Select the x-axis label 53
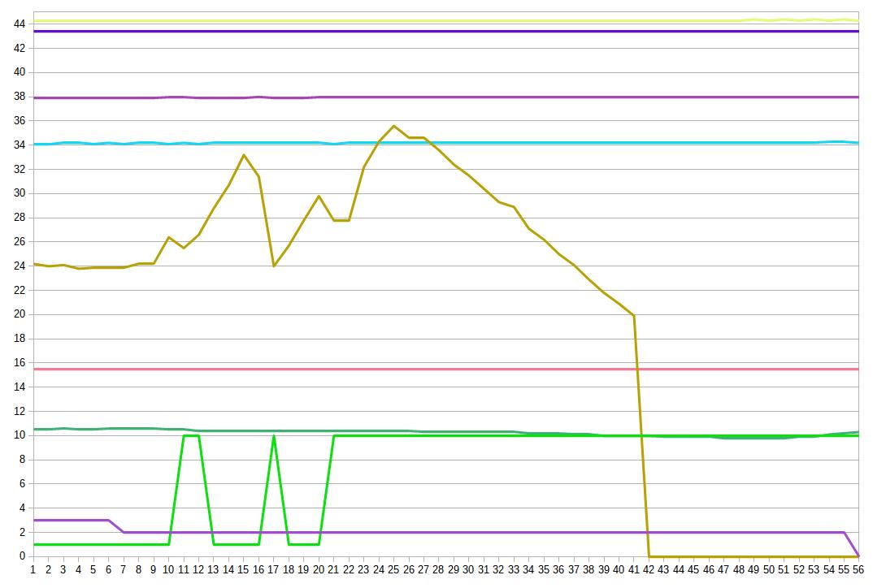Image resolution: width=886 pixels, height=588 pixels. [814, 570]
